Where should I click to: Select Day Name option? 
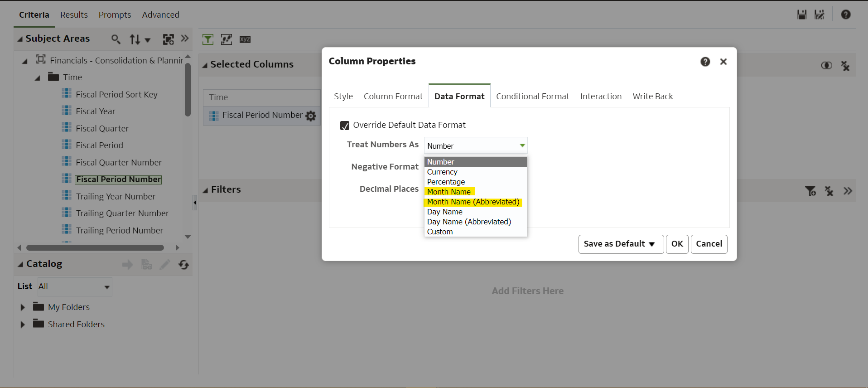point(476,212)
